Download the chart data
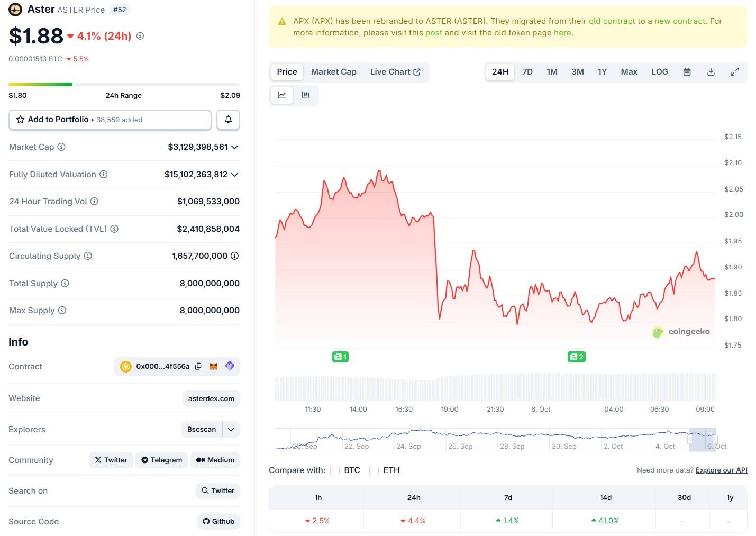 coord(711,72)
